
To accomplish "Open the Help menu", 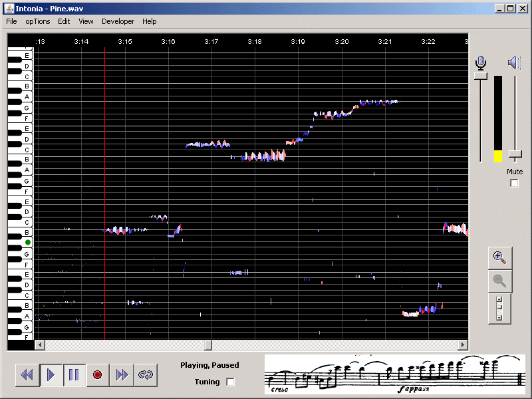I will pyautogui.click(x=149, y=21).
